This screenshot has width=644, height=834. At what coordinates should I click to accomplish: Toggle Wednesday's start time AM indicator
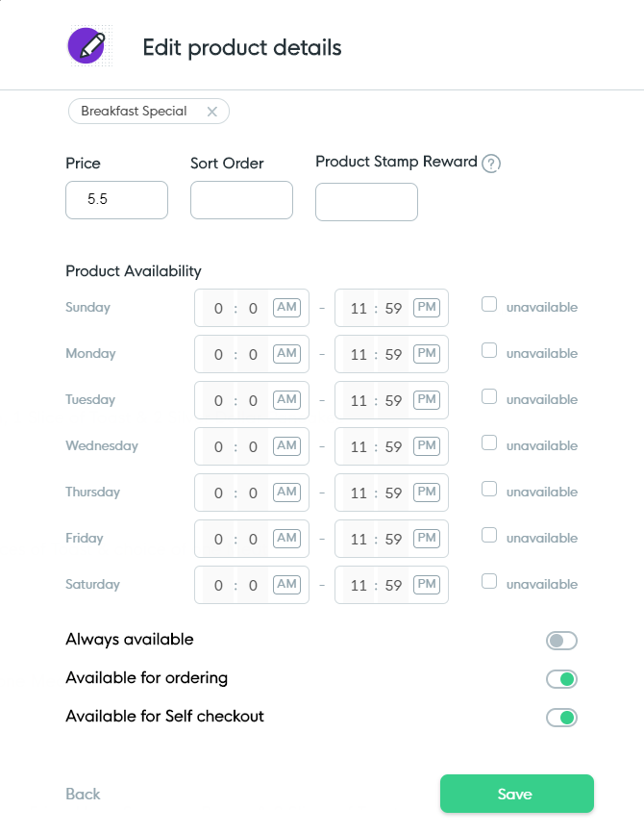[x=285, y=445]
